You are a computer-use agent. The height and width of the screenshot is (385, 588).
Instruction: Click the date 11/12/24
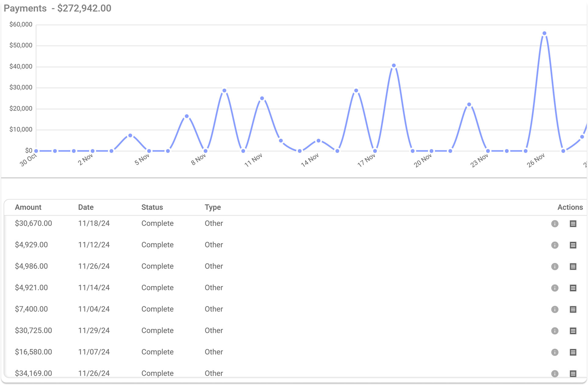coord(94,245)
